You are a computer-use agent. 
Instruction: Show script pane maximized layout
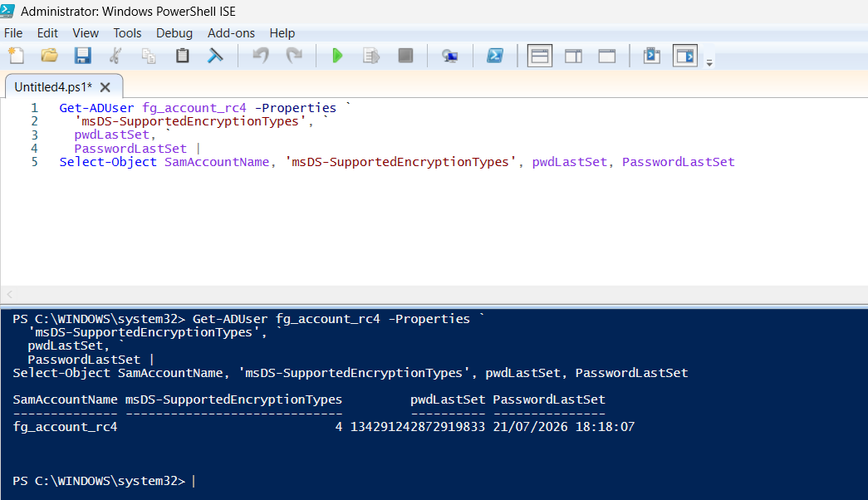pos(606,56)
